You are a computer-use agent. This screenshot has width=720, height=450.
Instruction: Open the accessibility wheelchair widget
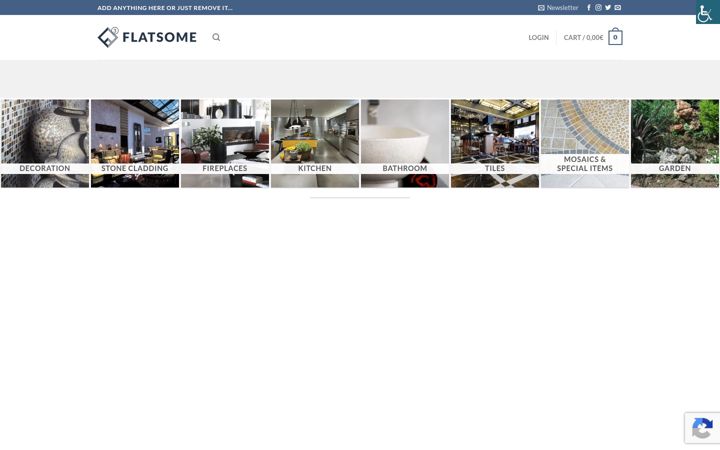pyautogui.click(x=708, y=12)
